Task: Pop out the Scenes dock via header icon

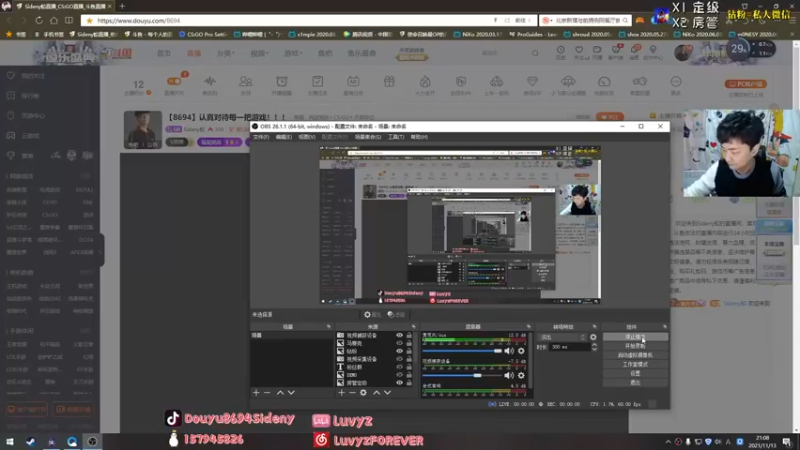Action: click(329, 327)
